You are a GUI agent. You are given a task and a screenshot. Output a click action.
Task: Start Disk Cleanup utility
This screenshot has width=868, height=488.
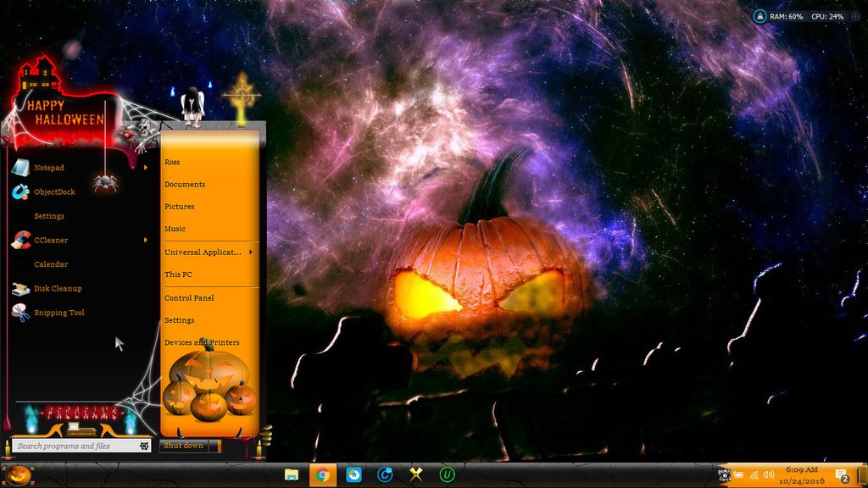tap(57, 289)
